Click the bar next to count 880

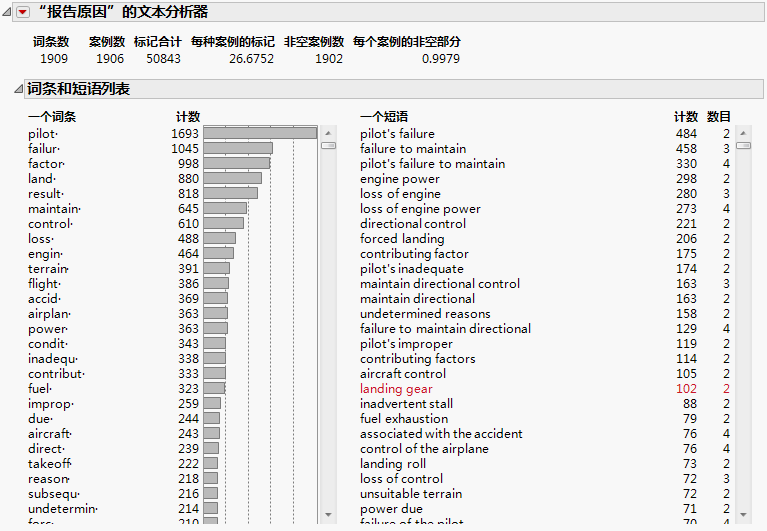pos(233,178)
